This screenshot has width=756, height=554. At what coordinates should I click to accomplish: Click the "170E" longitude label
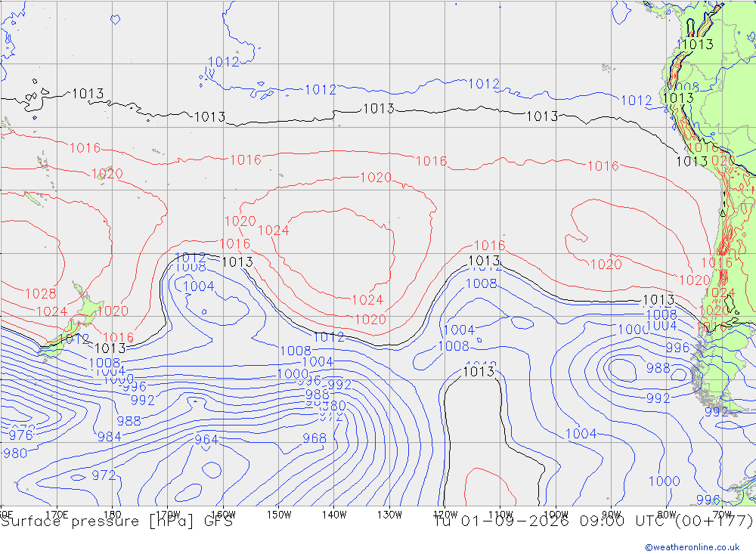57,515
